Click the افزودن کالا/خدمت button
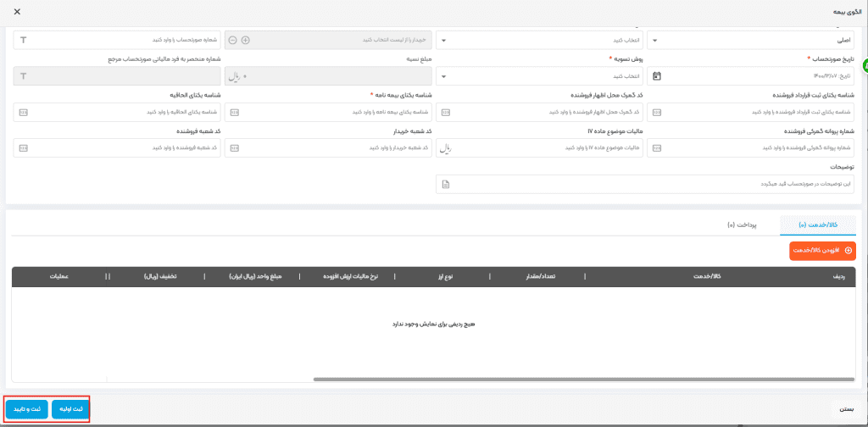This screenshot has height=427, width=868. point(822,251)
